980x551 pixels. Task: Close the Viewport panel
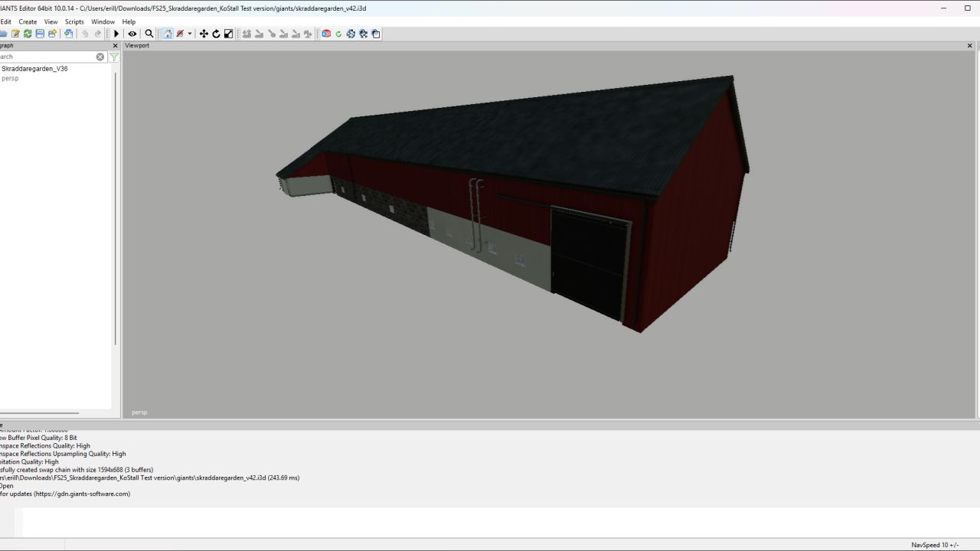tap(969, 46)
